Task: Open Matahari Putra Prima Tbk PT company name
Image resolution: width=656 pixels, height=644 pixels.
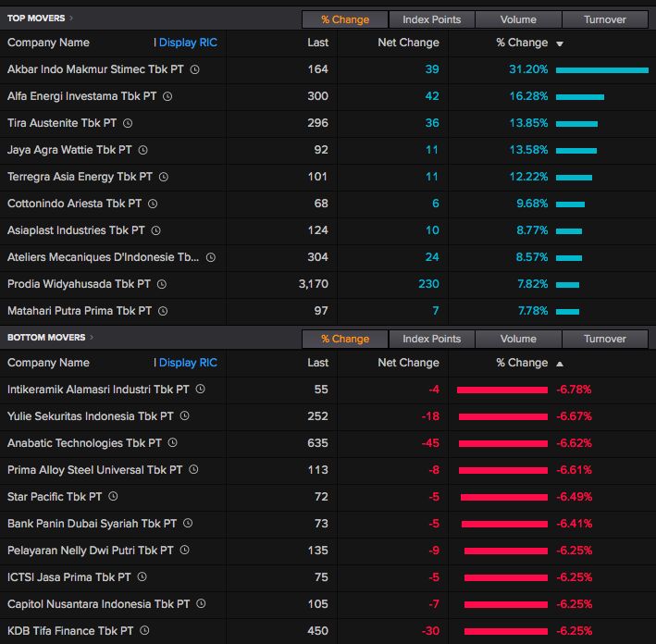Action: coord(80,311)
